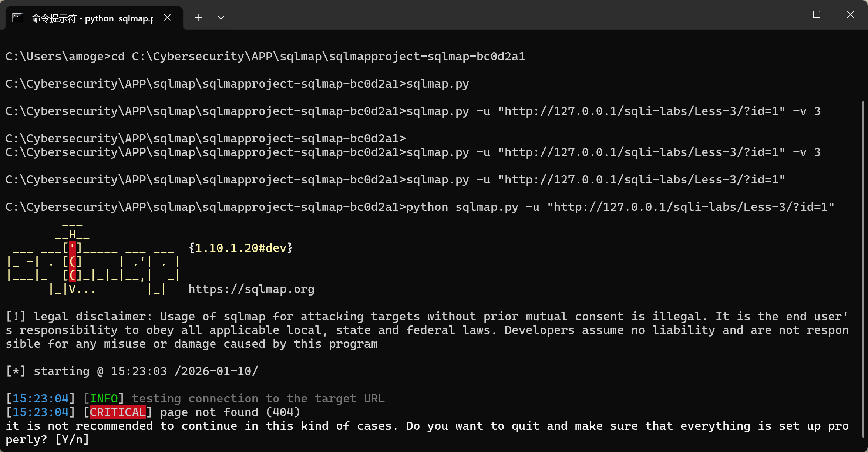Click the empty title bar area
Screen dimensions: 868x452
481,15
